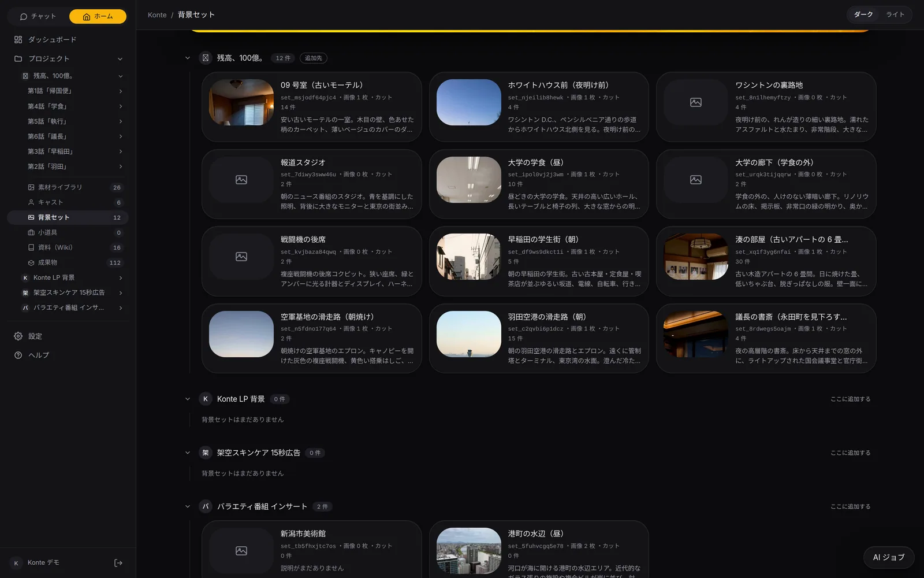Click ここに追加する for Konte LP 背景
924x578 pixels.
pyautogui.click(x=850, y=399)
